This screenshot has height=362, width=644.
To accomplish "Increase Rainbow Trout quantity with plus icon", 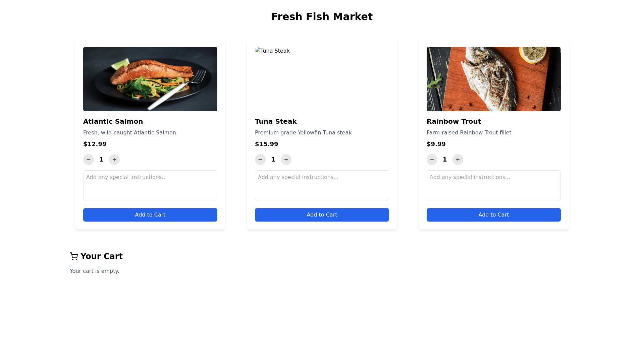I will 458,160.
